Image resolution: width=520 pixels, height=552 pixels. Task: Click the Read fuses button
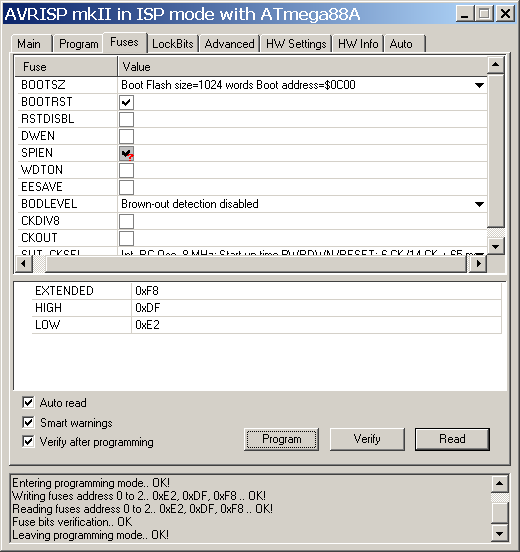tap(452, 439)
